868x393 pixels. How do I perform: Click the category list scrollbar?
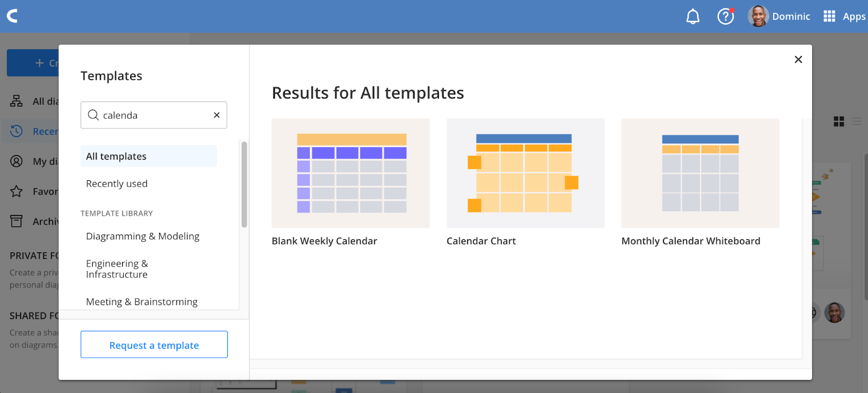(244, 185)
